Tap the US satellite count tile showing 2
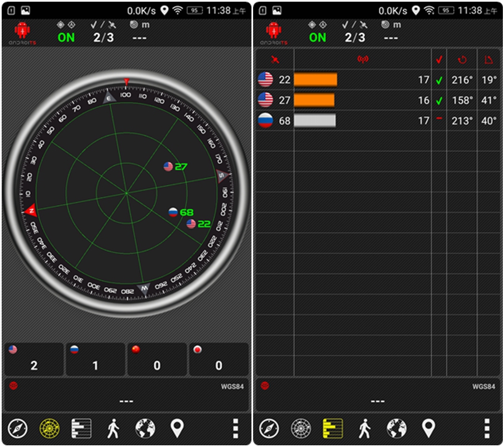Image resolution: width=504 pixels, height=447 pixels. pyautogui.click(x=34, y=359)
